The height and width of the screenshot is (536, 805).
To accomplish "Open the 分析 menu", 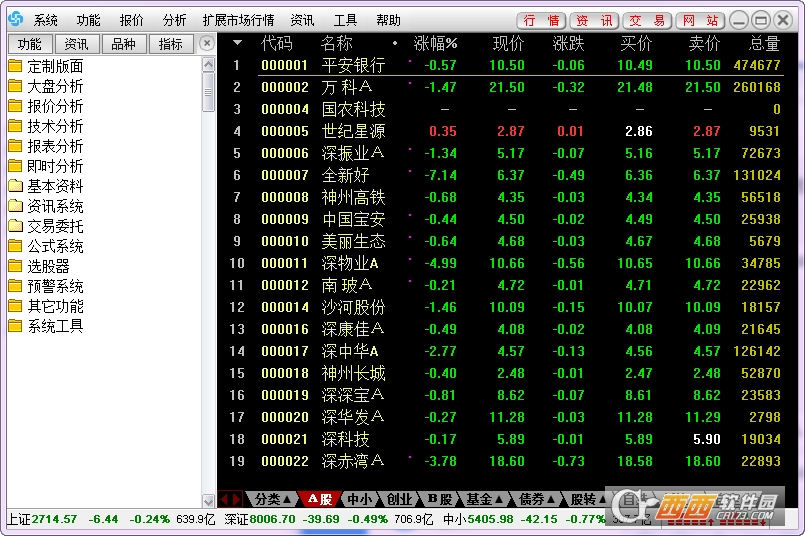I will click(x=174, y=21).
